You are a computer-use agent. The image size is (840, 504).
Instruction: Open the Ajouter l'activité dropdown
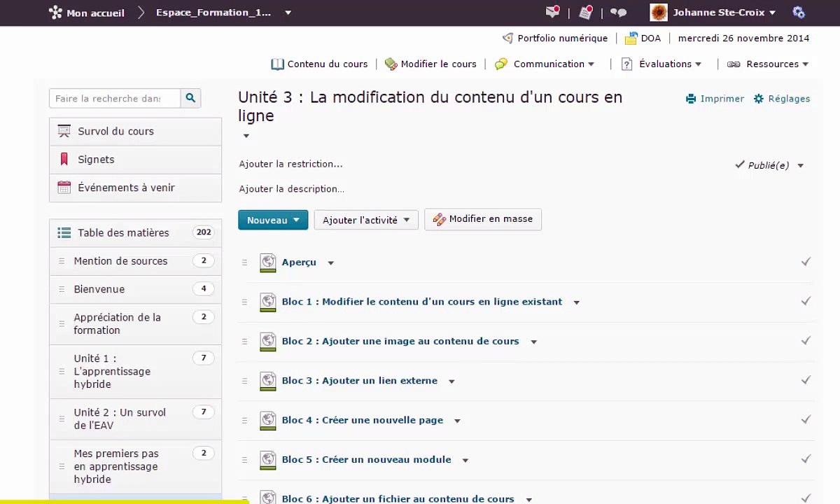366,220
